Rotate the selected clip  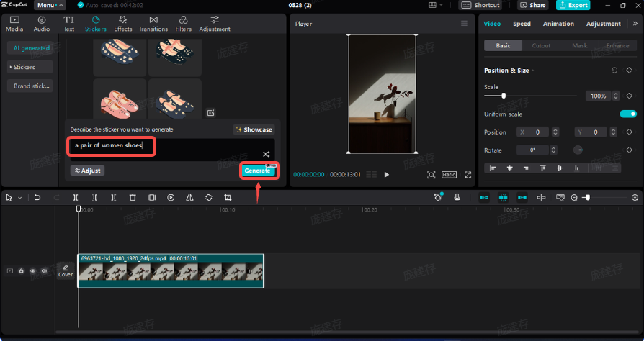click(x=209, y=198)
